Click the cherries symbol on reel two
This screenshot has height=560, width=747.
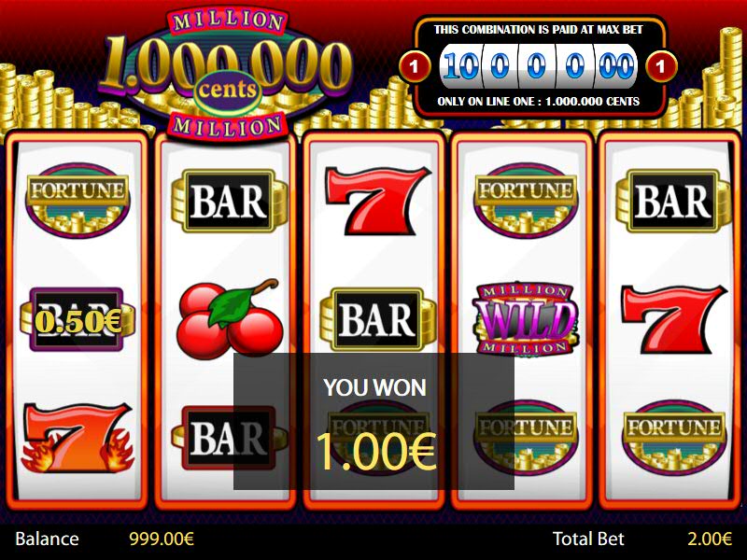point(229,319)
